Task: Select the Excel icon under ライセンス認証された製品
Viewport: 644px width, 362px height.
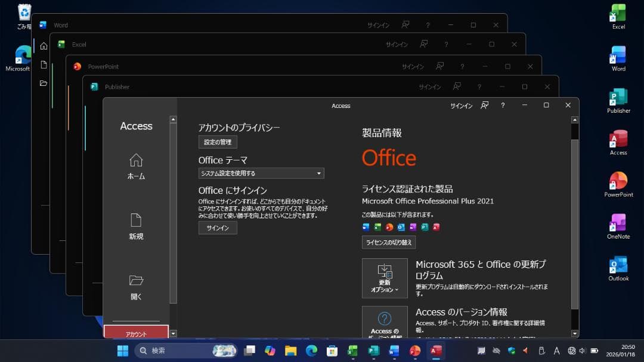Action: (377, 227)
